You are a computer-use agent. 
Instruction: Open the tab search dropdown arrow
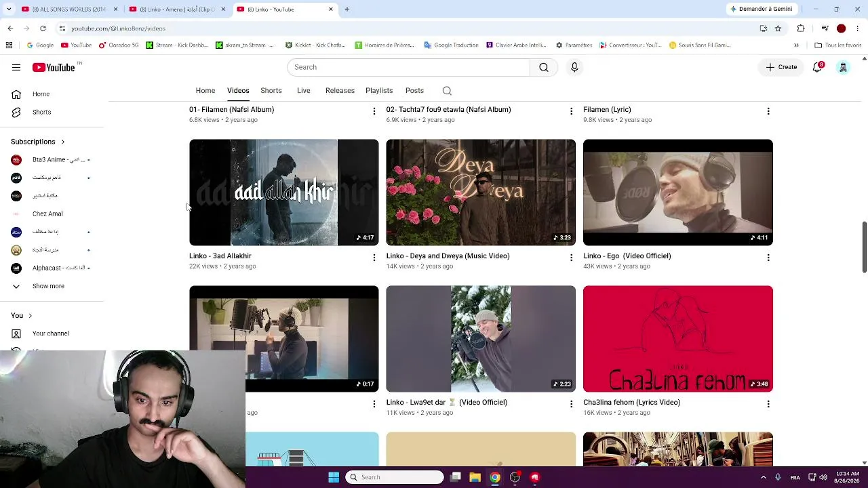click(9, 9)
